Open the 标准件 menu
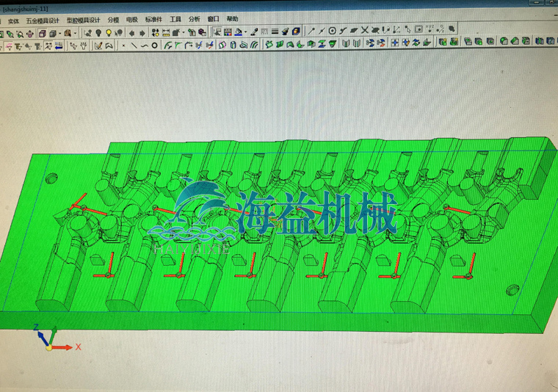Screen dimensions: 558x392 pos(153,19)
